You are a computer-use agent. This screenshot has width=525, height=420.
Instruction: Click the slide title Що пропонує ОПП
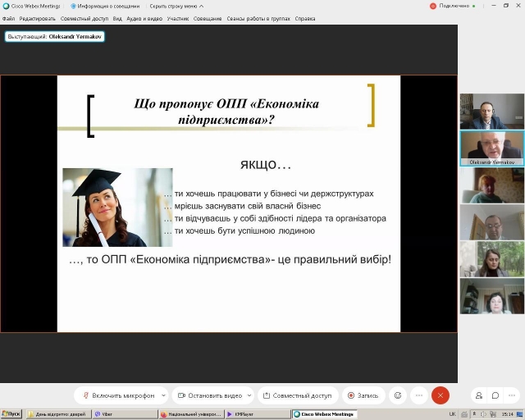click(226, 112)
